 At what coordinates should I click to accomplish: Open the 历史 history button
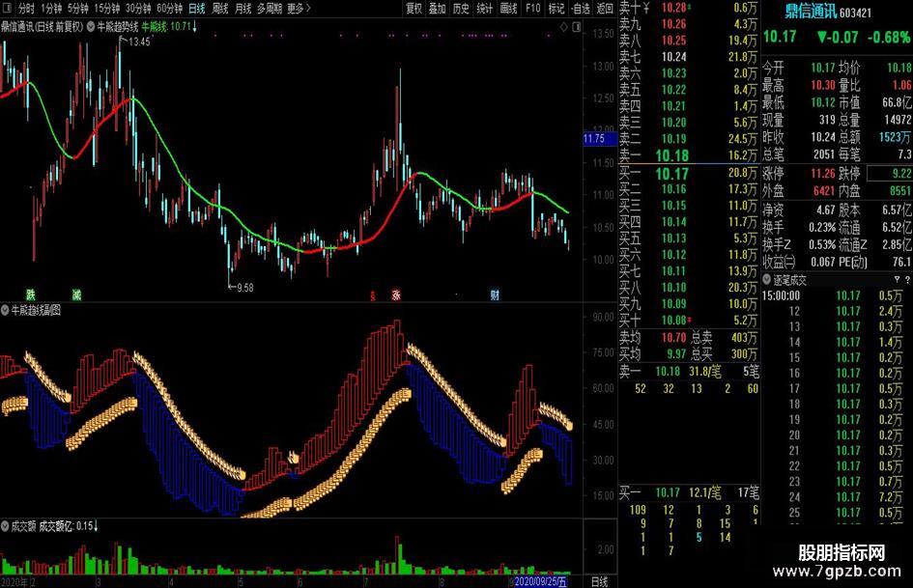[x=461, y=8]
